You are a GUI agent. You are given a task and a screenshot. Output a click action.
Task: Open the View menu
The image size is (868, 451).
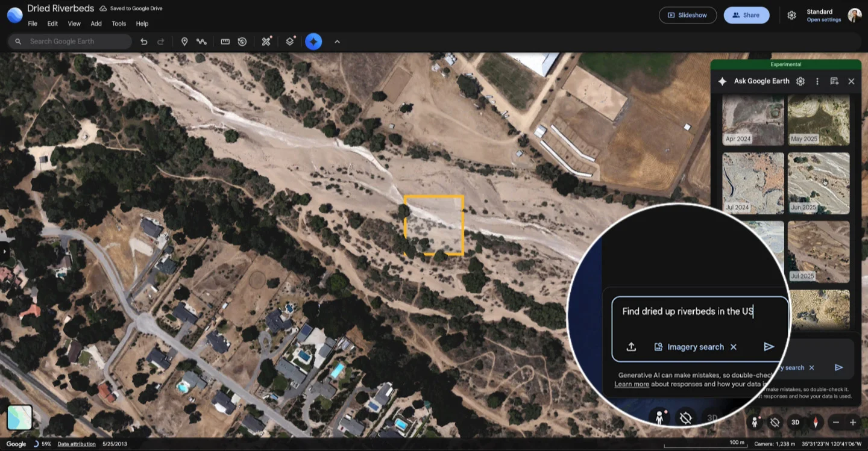(74, 23)
